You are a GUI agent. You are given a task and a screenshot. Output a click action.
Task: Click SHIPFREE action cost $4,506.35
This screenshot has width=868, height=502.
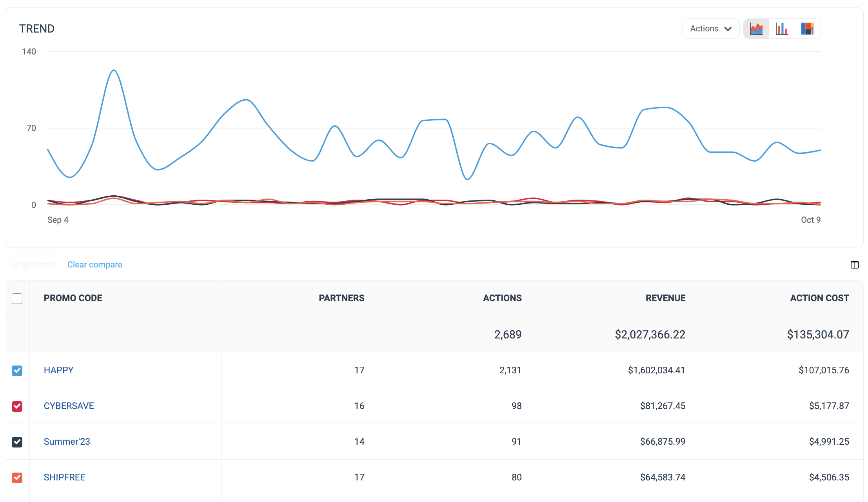point(829,477)
